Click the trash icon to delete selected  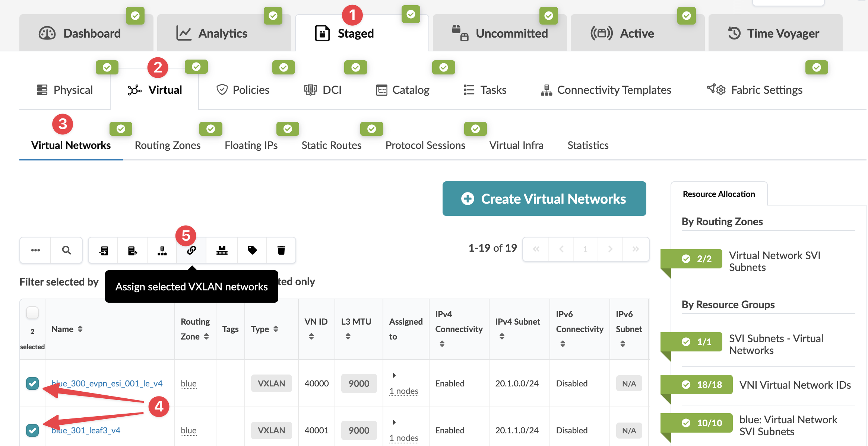click(x=281, y=250)
